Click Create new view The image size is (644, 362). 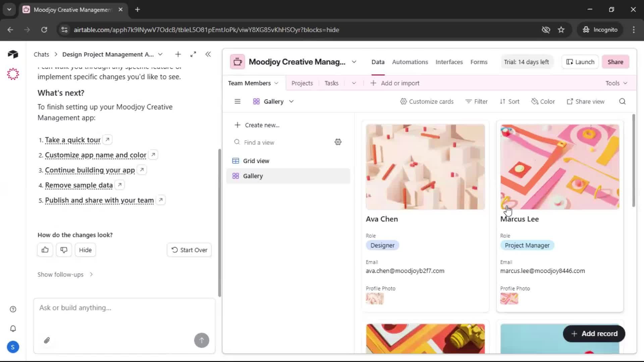[257, 125]
